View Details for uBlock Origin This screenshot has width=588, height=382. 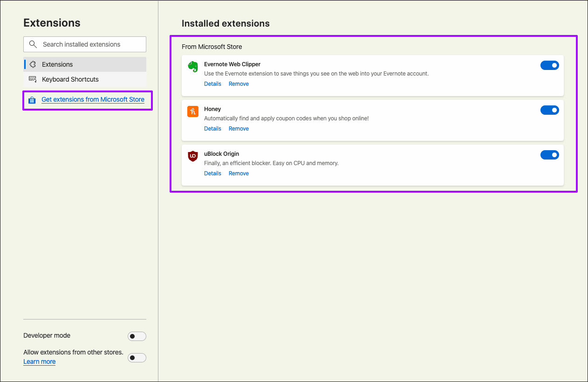pyautogui.click(x=212, y=174)
